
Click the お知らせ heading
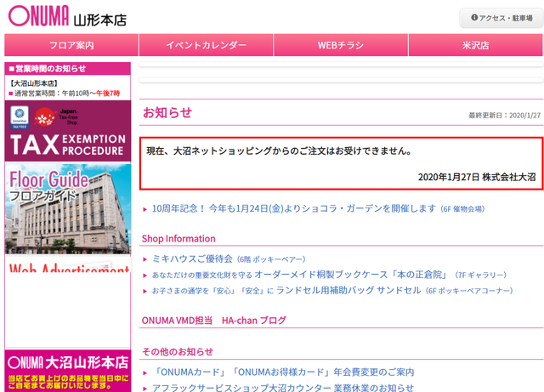pos(167,112)
